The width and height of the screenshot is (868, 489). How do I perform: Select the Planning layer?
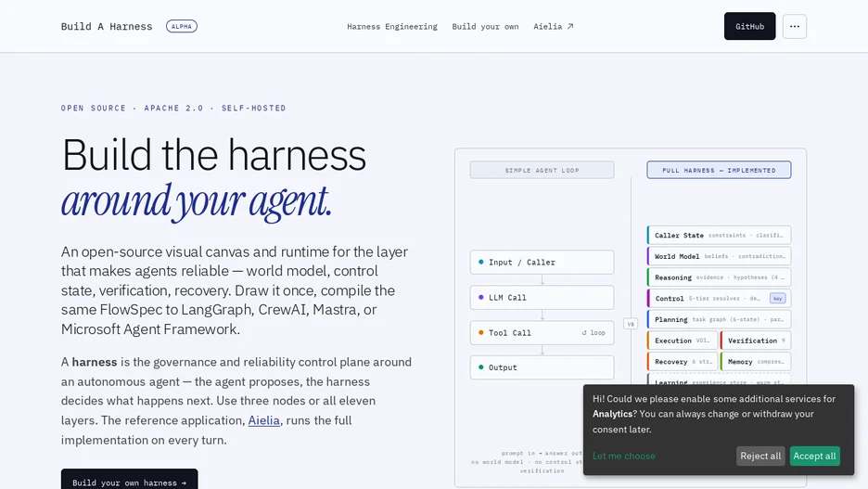pos(719,319)
